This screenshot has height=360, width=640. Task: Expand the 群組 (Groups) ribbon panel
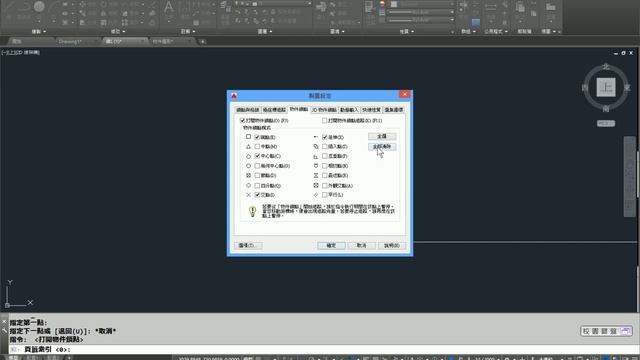(468, 31)
